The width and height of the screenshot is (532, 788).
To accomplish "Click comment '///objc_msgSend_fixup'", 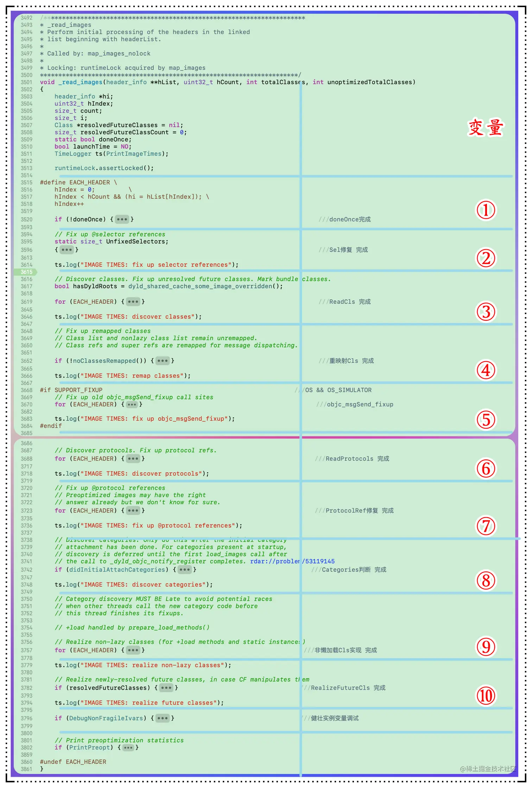I will (355, 405).
